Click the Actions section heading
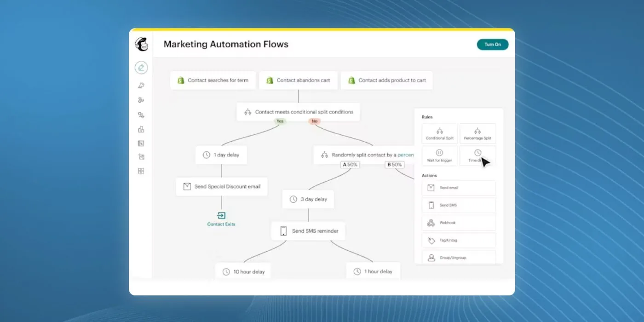Viewport: 644px width, 322px height. tap(429, 175)
